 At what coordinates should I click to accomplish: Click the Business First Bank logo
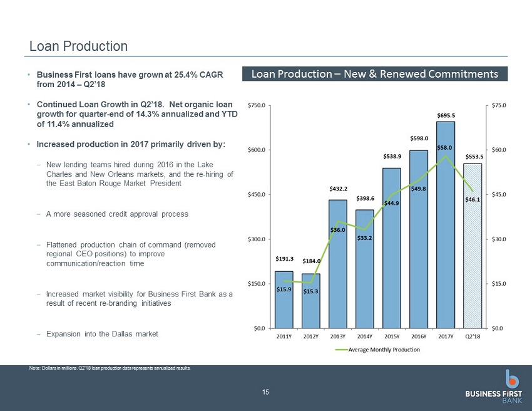click(x=494, y=387)
